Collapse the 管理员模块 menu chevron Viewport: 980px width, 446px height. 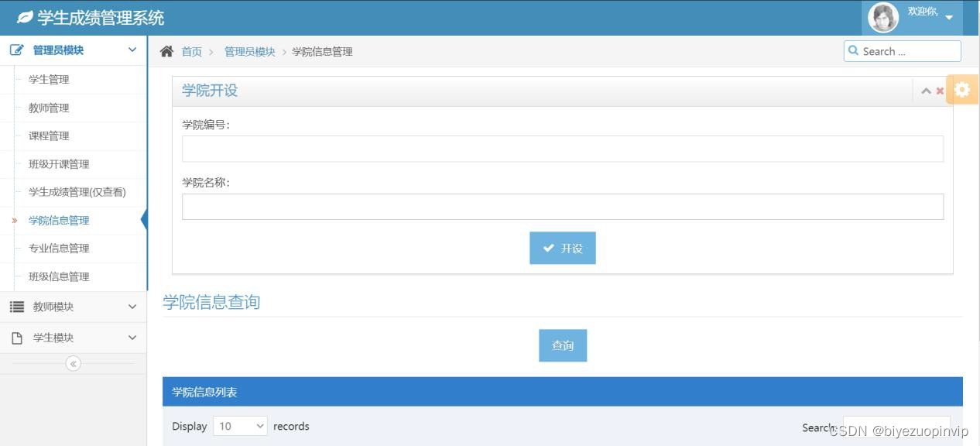tap(132, 50)
